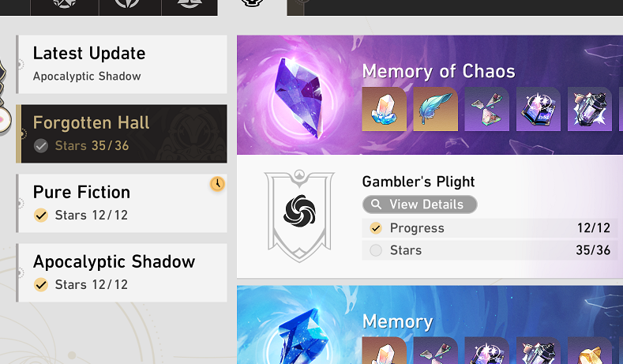Switch to the Pure Fiction tab

[x=122, y=203]
